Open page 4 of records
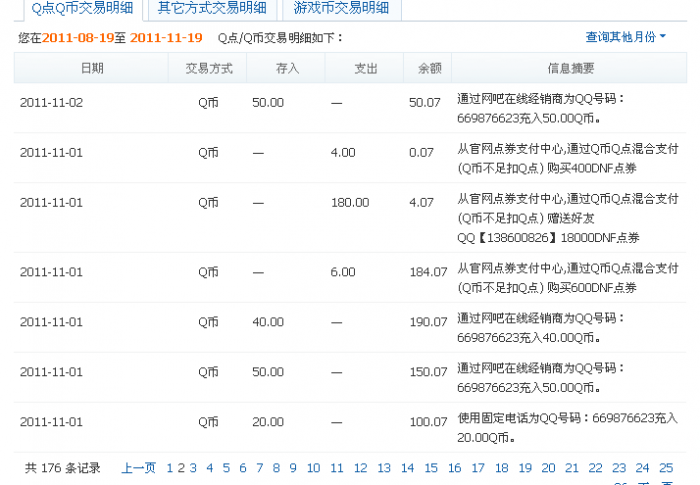700x485 pixels. click(x=210, y=468)
